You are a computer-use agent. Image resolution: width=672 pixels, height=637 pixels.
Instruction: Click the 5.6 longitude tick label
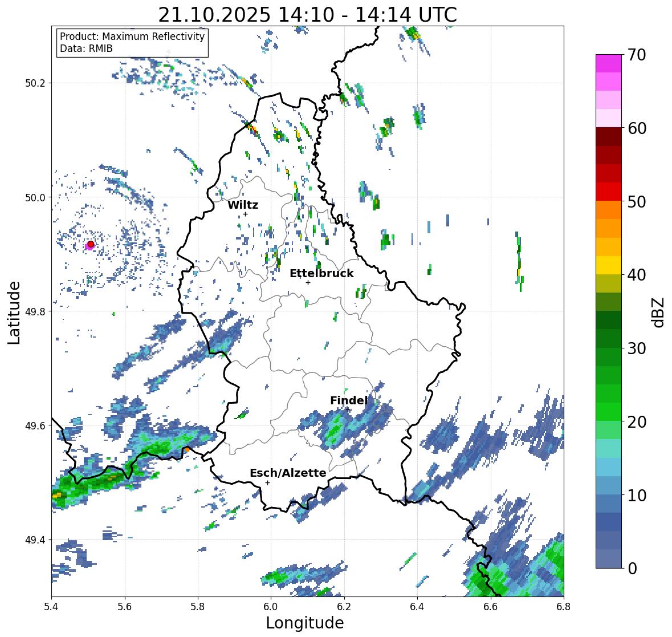tap(125, 607)
